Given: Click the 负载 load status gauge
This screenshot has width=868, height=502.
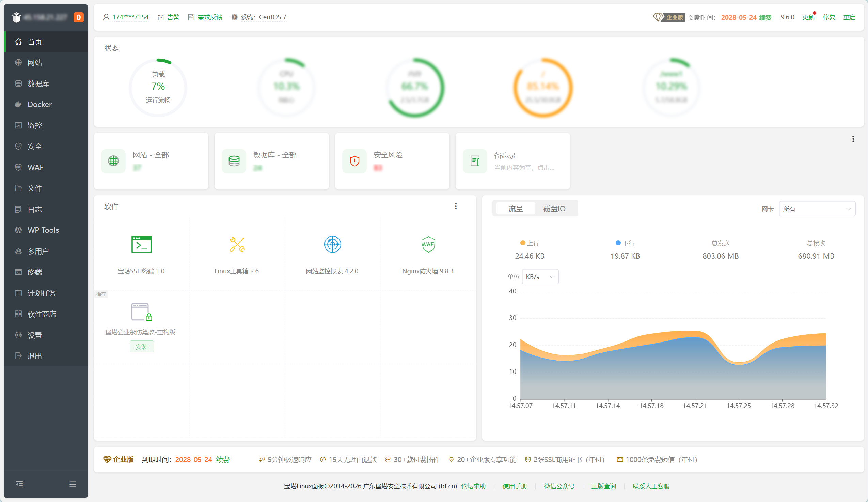Looking at the screenshot, I should coord(158,88).
